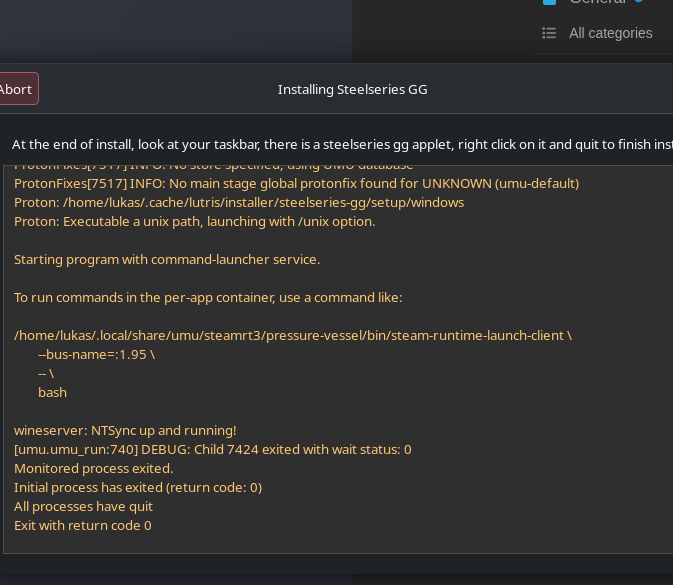Click the ProtonFixes 'No main stage' log line
This screenshot has width=673, height=585.
point(297,184)
